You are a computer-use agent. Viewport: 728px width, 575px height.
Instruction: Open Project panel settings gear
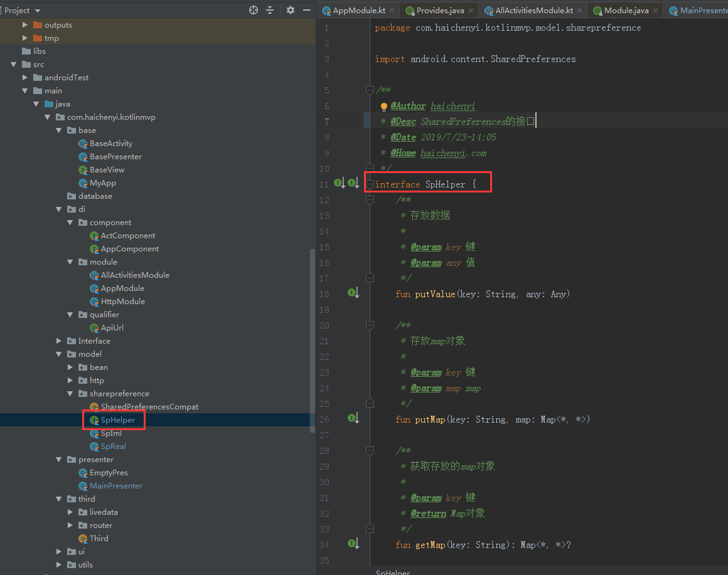tap(290, 10)
